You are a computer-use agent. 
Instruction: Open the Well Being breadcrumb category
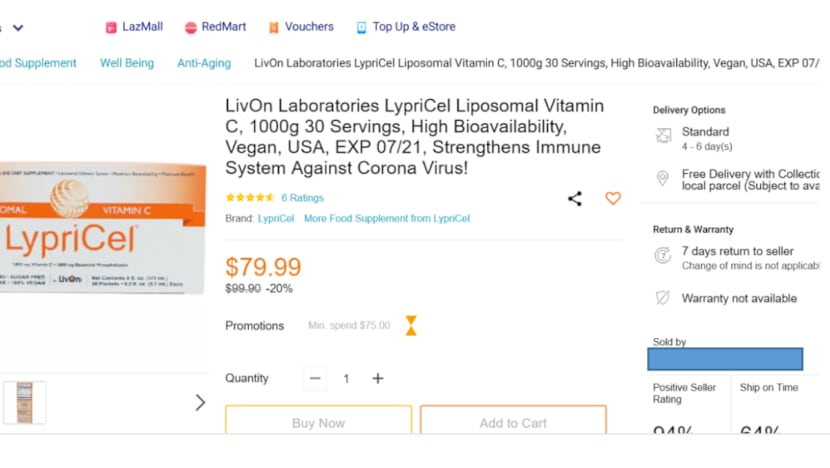127,63
